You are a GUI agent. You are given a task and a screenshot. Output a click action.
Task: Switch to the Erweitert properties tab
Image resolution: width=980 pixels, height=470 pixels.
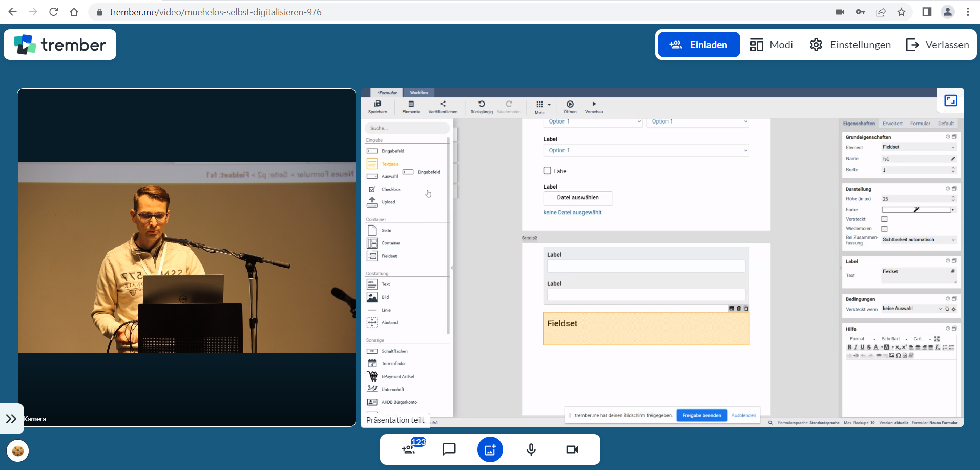892,124
